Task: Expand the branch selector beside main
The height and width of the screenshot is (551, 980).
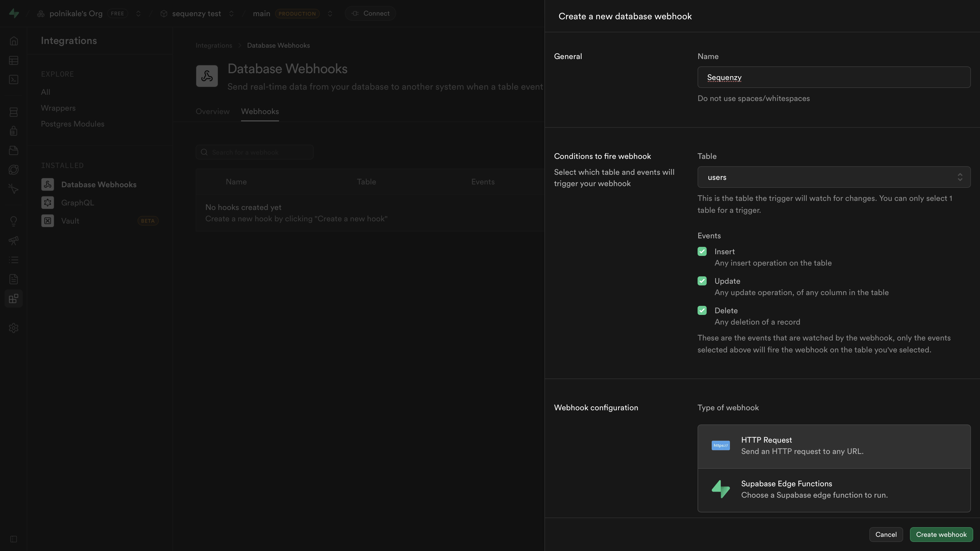Action: 330,13
